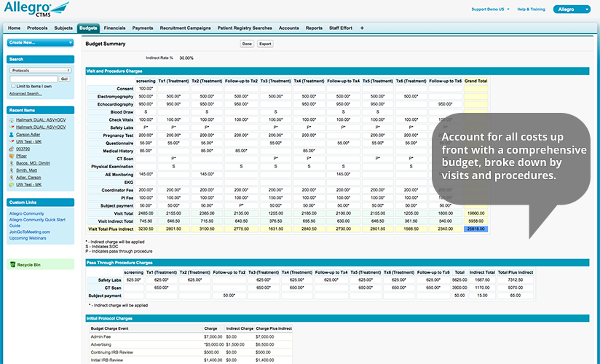600x364 pixels.
Task: Open the Recycle Bin link text
Action: (28, 265)
